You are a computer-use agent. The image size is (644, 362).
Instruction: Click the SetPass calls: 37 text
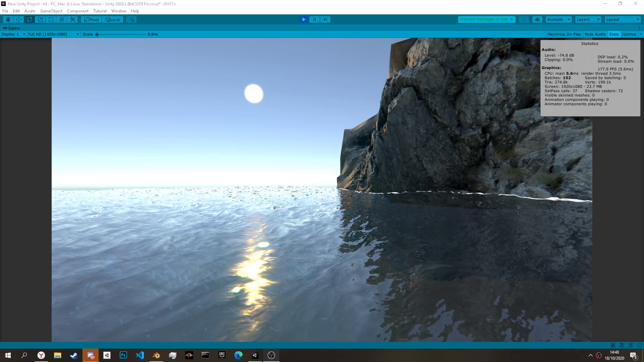pyautogui.click(x=561, y=91)
